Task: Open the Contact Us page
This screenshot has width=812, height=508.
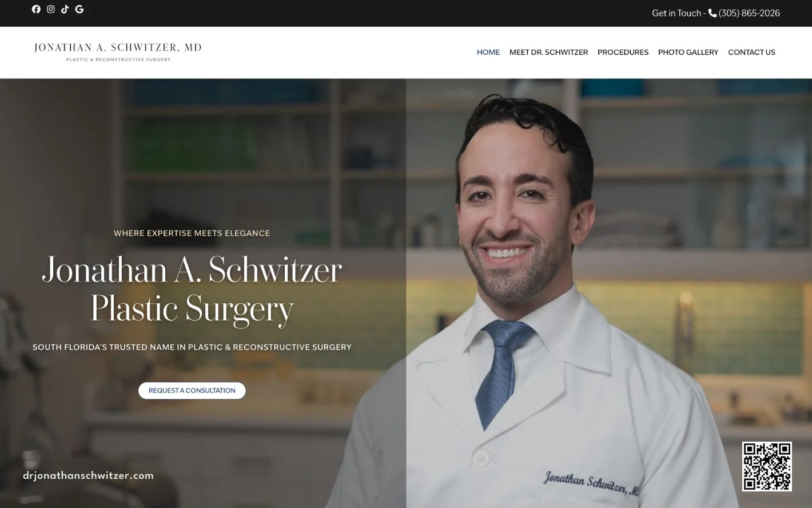Action: [x=751, y=52]
